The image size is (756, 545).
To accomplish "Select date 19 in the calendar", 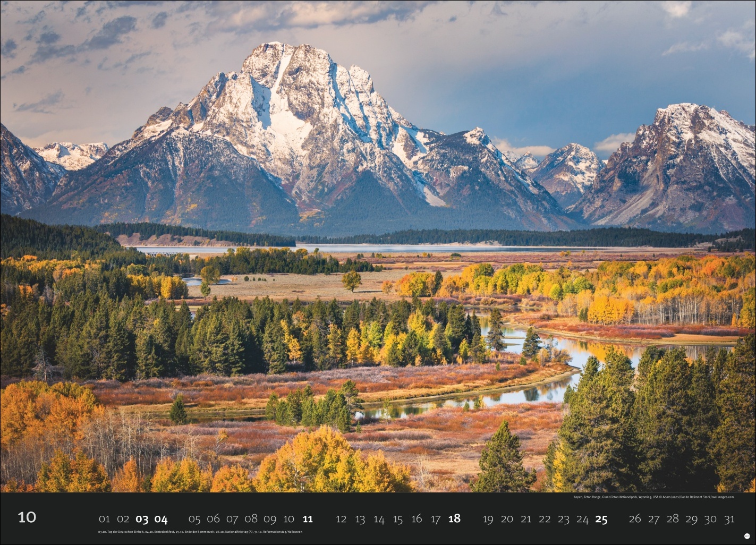I will [x=488, y=519].
